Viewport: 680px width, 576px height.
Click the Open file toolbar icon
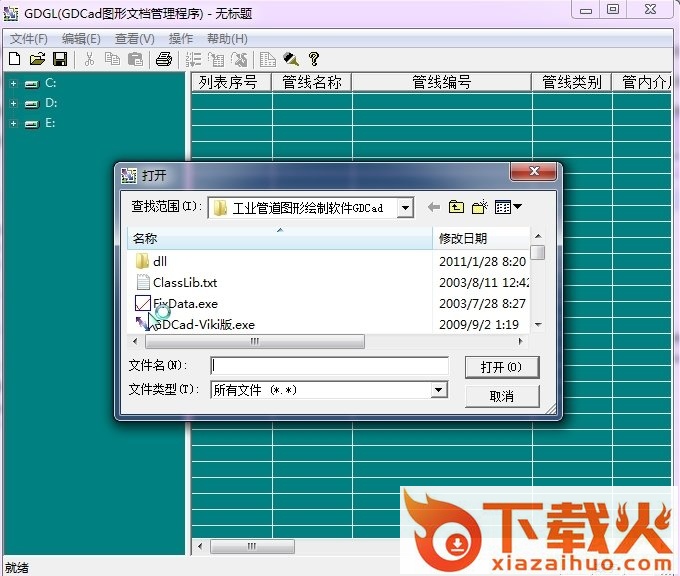click(37, 59)
